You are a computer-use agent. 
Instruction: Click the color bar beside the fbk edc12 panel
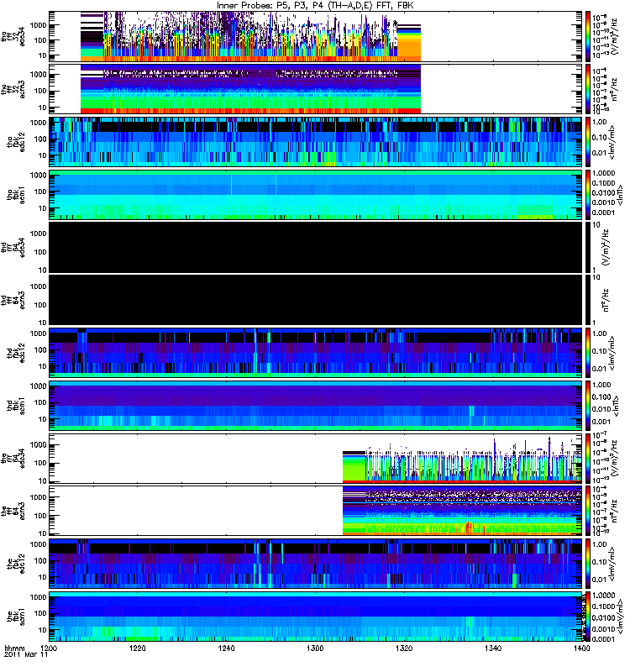[588, 564]
